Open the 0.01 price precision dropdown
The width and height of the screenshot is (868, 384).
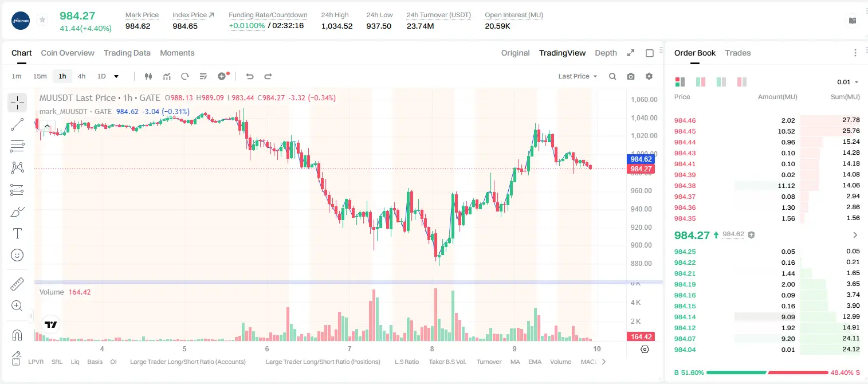[x=847, y=82]
